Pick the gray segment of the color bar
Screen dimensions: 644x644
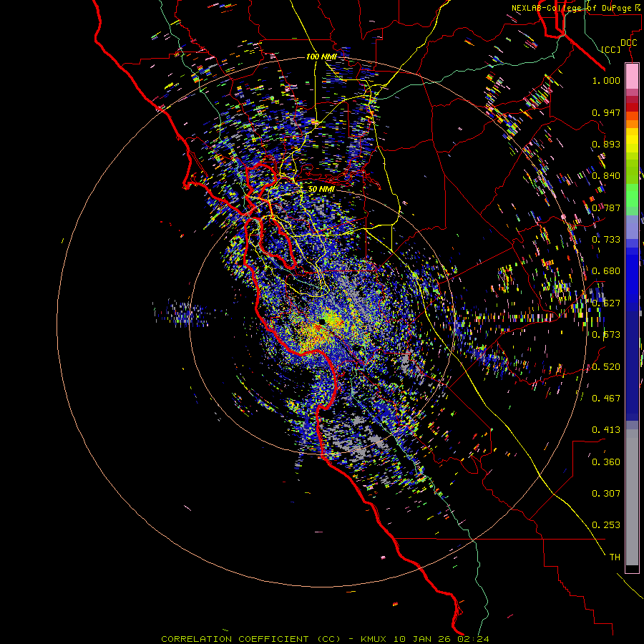point(632,497)
